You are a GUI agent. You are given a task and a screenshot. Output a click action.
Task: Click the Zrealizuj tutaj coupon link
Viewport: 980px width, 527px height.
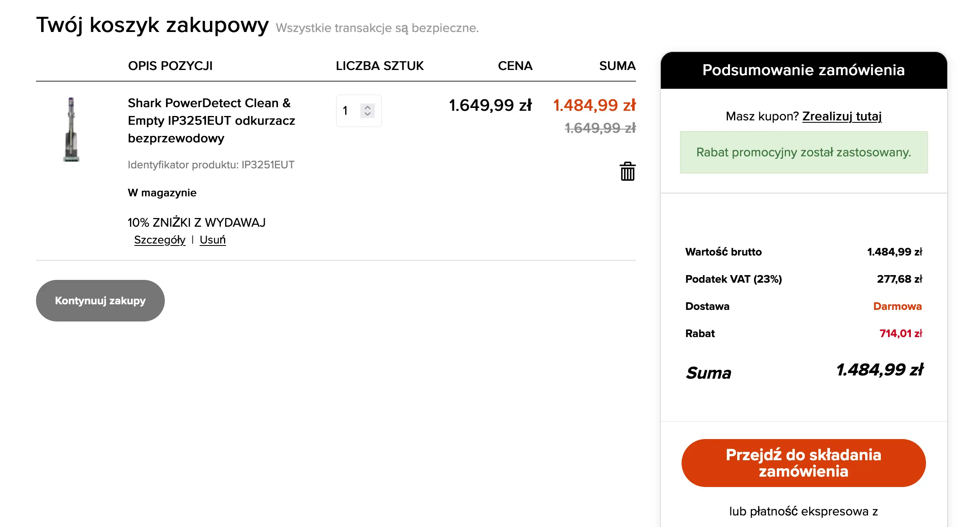point(842,116)
